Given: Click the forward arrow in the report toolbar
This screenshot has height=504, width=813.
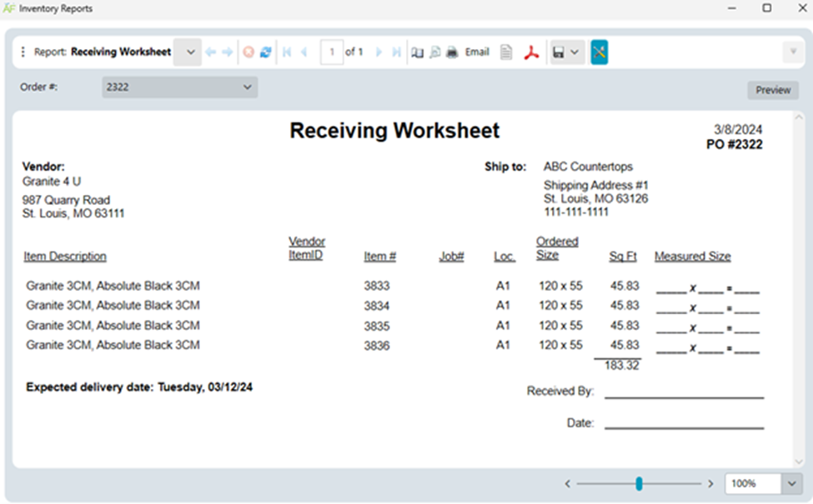Looking at the screenshot, I should [227, 52].
